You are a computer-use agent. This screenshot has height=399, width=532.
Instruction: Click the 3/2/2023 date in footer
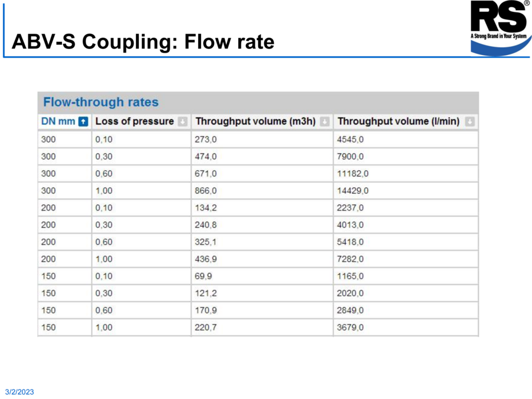tap(20, 392)
